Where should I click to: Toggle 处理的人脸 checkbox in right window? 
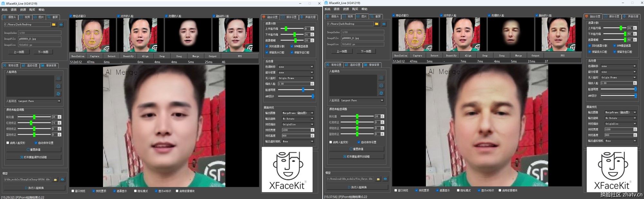tap(489, 15)
